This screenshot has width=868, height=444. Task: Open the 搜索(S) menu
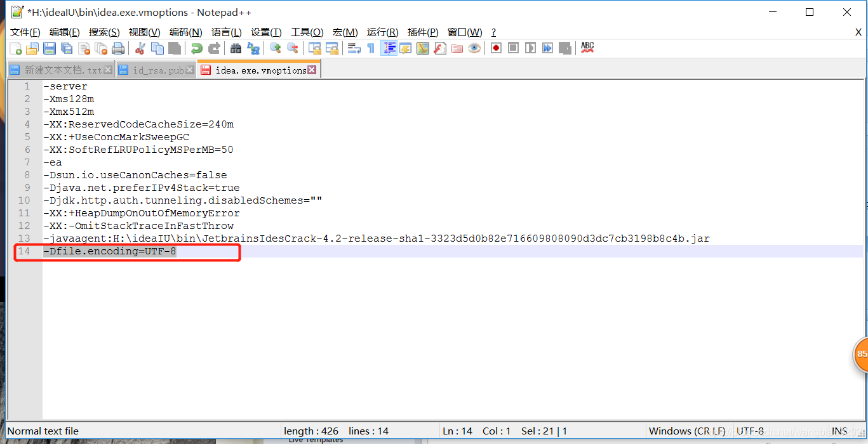coord(104,32)
